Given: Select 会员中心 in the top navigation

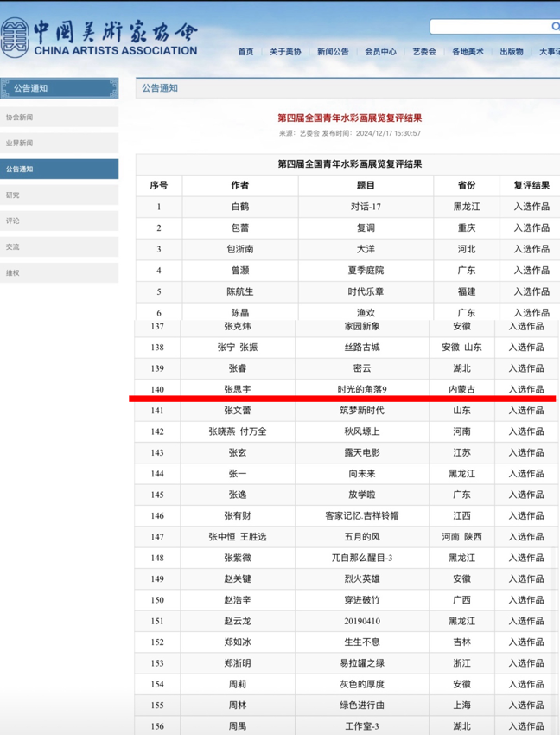Looking at the screenshot, I should [380, 52].
